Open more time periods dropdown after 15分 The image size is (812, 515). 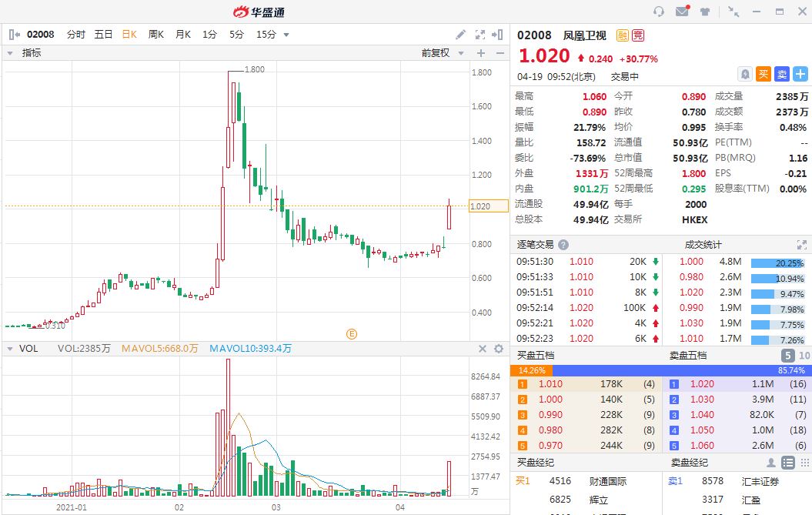(286, 35)
